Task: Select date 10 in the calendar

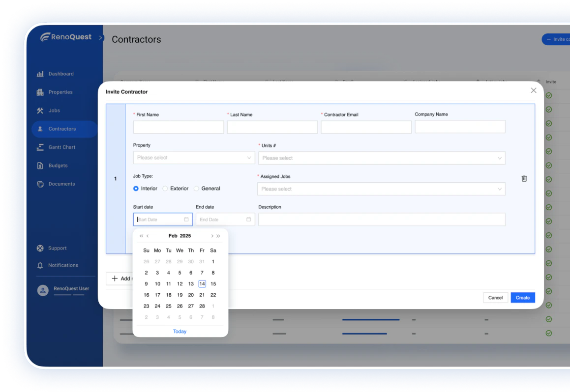Action: [x=157, y=284]
